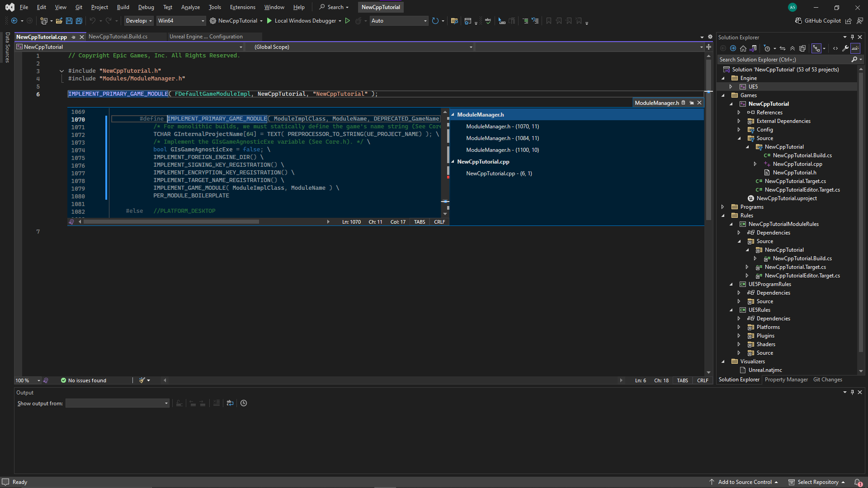Collapse the Engine folder in Solution Explorer
This screenshot has height=488, width=868.
click(723, 78)
